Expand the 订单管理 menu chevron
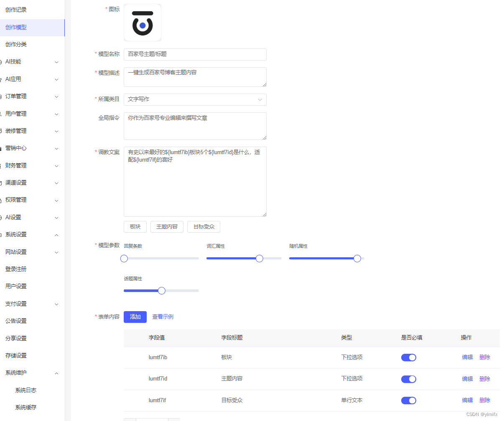The image size is (504, 421). 57,96
